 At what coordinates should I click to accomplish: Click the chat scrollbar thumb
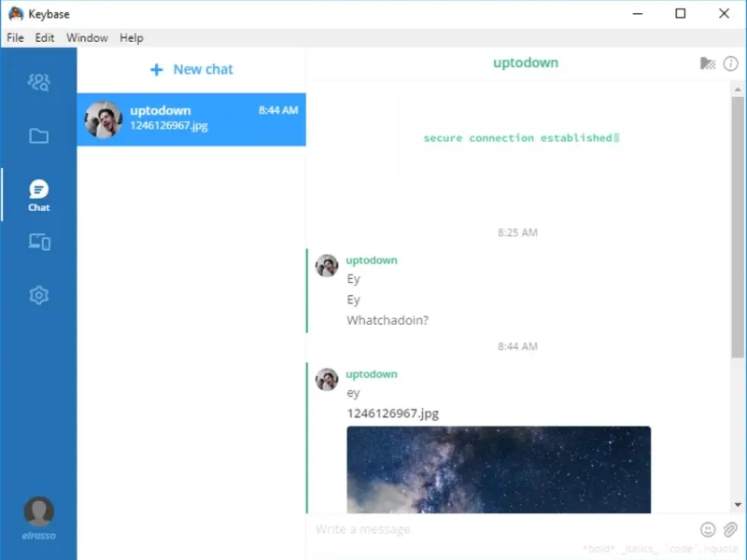tap(738, 227)
